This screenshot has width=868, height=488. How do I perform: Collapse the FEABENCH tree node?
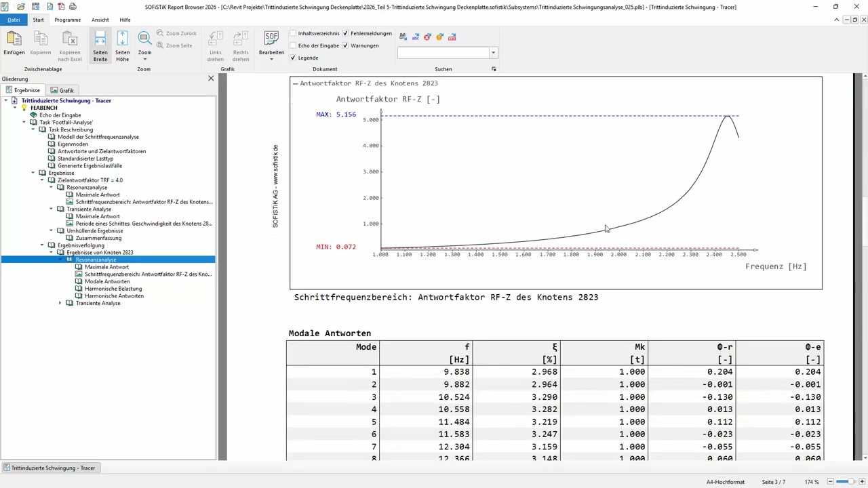(x=15, y=108)
